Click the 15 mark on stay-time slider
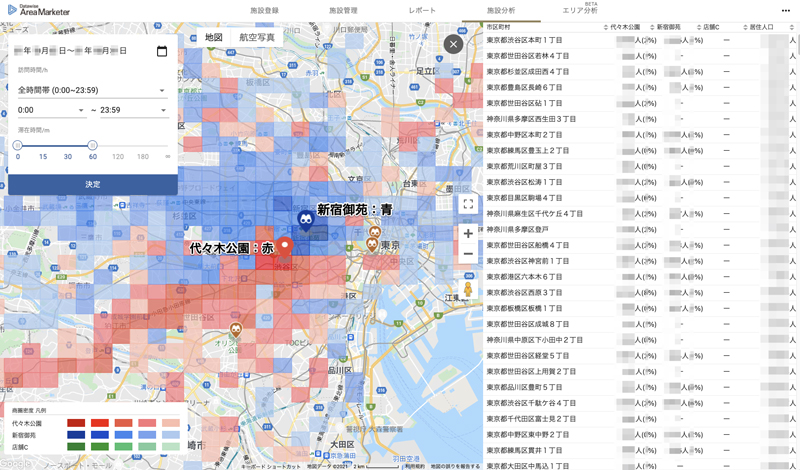The image size is (800, 470). [x=43, y=157]
